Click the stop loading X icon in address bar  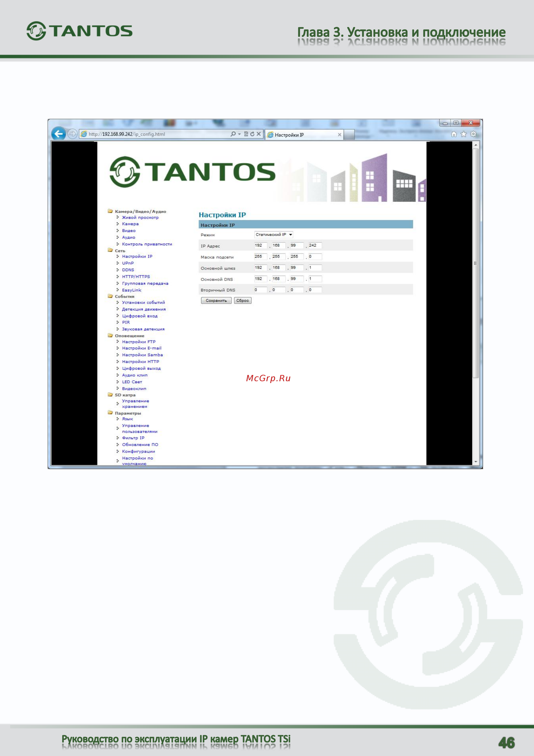[x=259, y=134]
